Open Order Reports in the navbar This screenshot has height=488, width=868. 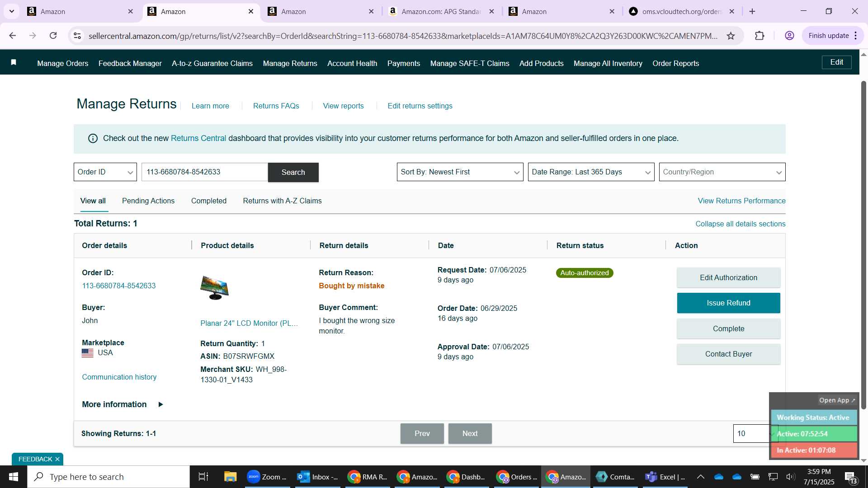tap(676, 64)
